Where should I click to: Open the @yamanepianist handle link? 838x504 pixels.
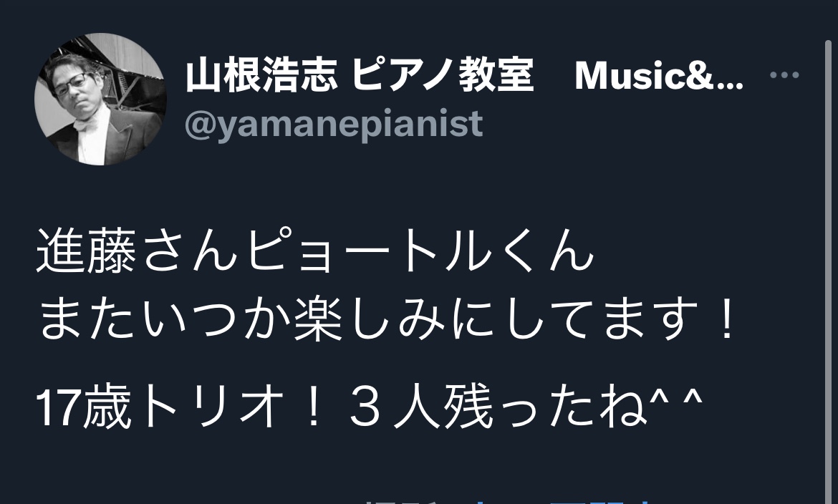[334, 124]
